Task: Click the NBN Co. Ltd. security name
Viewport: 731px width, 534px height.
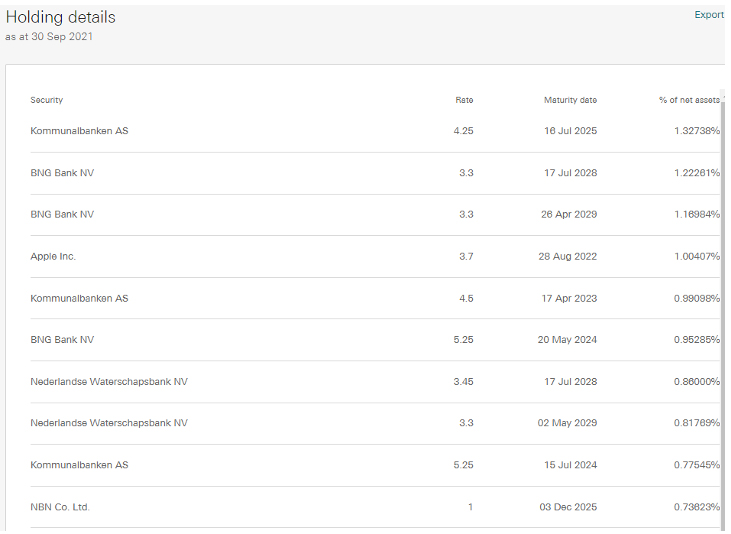Action: tap(60, 506)
